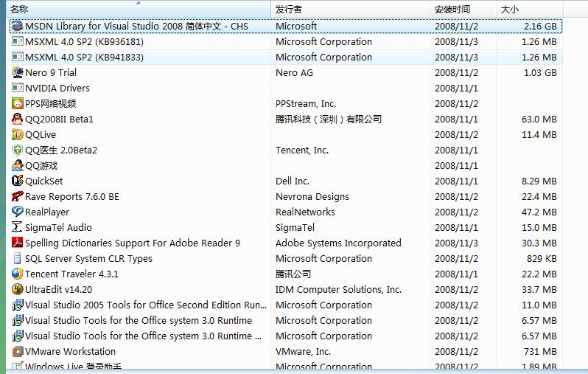Select the VMware Workstation icon
588x374 pixels.
tap(18, 351)
